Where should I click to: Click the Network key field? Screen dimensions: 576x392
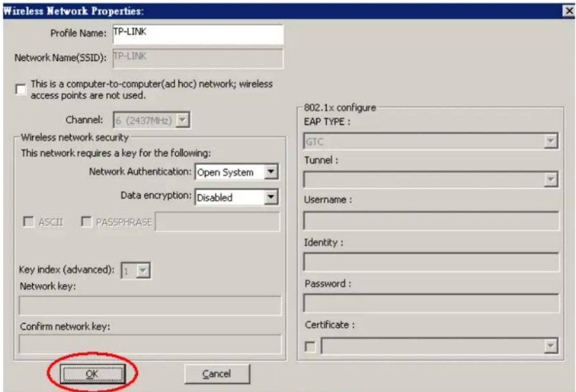pos(150,305)
